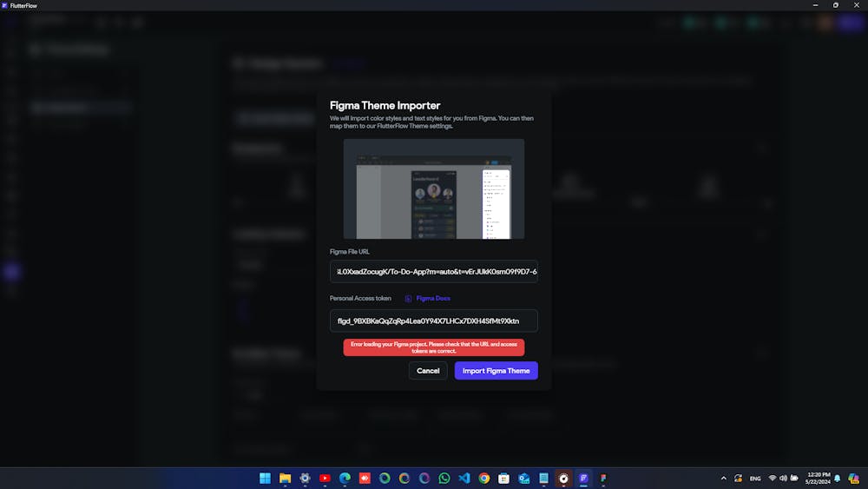Open the green swirl Edge icon

tap(385, 478)
